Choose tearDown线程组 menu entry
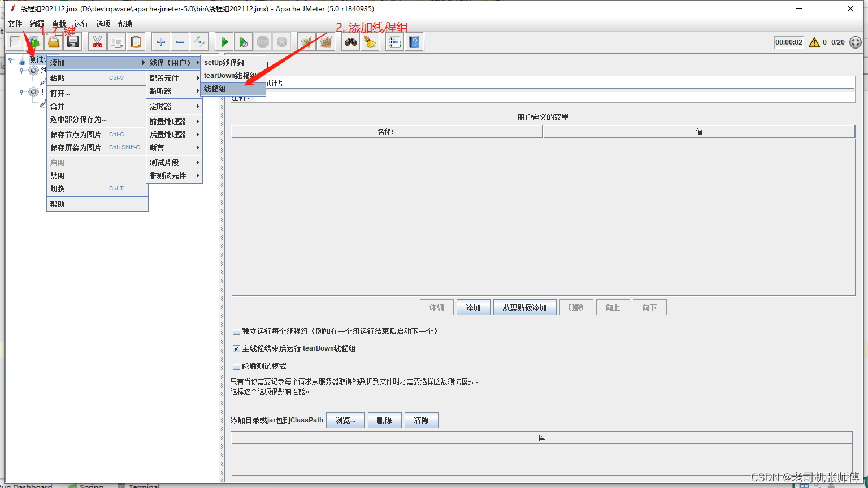Screen dimensions: 868x488 233,76
